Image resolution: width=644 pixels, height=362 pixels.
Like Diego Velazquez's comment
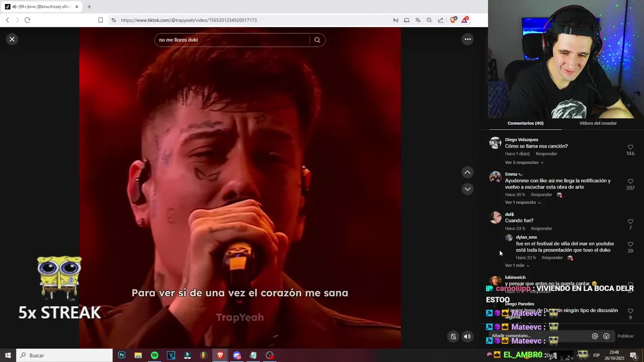[630, 147]
